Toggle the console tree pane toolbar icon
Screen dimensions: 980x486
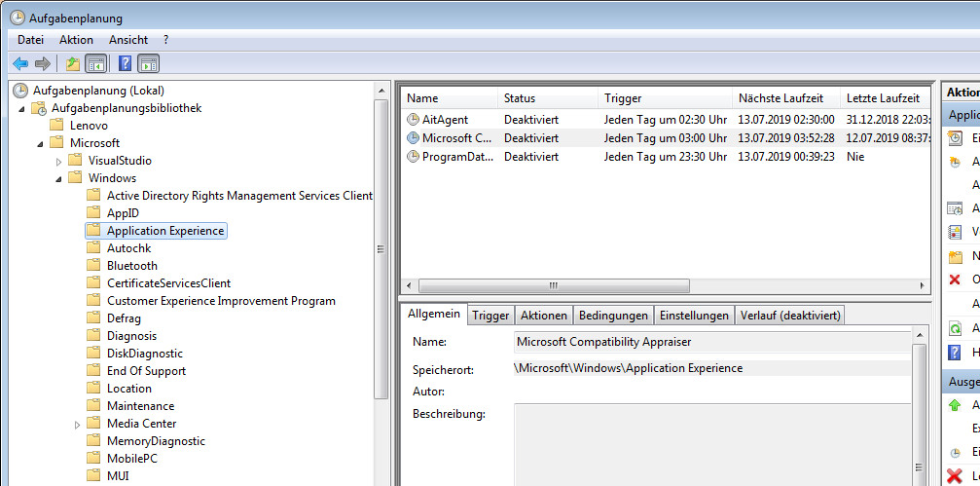pyautogui.click(x=95, y=64)
